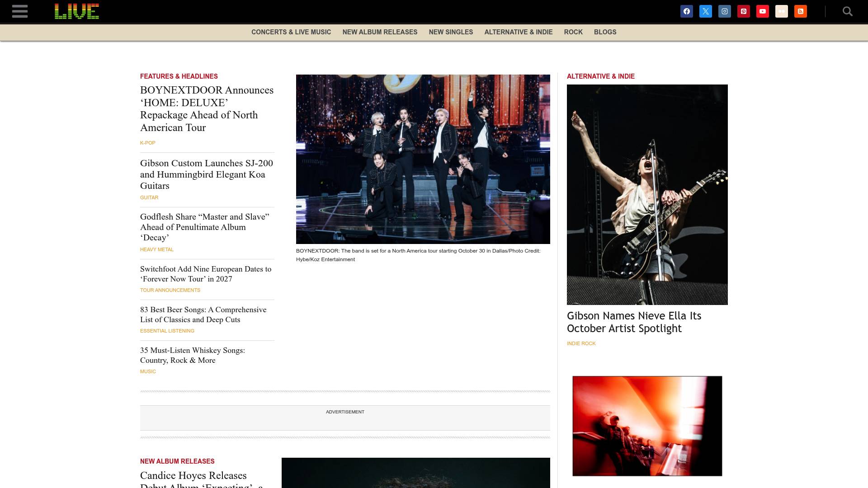Open Blogs in the nav bar
The image size is (868, 488).
605,32
